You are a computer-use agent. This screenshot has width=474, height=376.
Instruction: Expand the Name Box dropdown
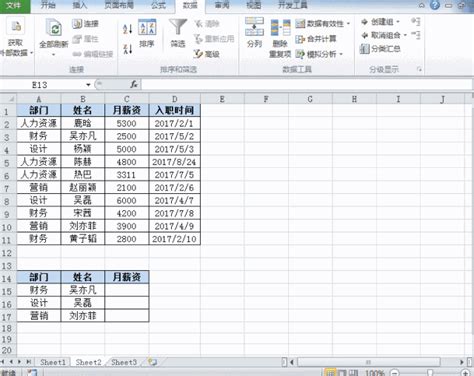tap(88, 85)
